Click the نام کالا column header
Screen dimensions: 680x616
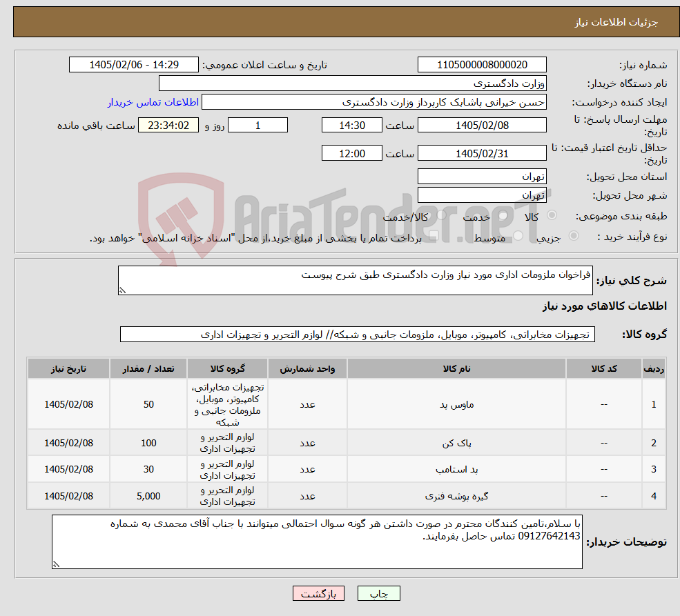coord(456,368)
